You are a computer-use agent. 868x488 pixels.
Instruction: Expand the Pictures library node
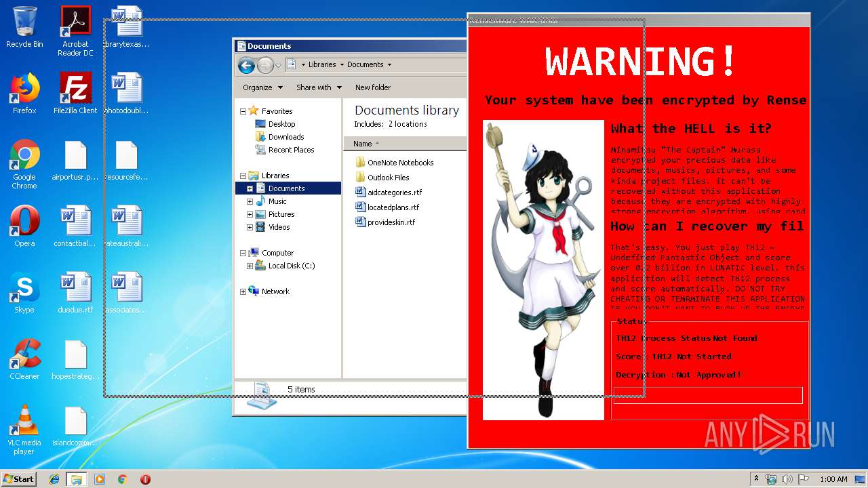tap(250, 214)
